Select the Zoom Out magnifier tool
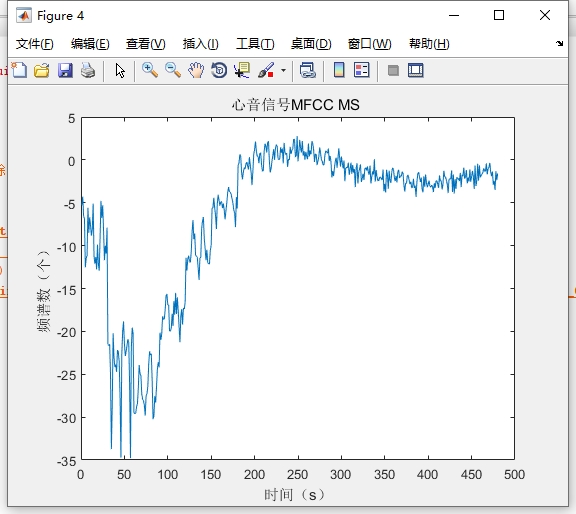This screenshot has width=576, height=514. [x=173, y=70]
